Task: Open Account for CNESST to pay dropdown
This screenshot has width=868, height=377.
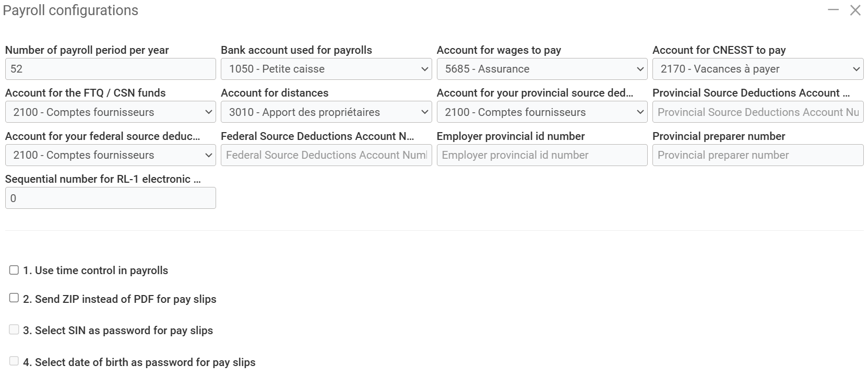Action: pos(758,69)
